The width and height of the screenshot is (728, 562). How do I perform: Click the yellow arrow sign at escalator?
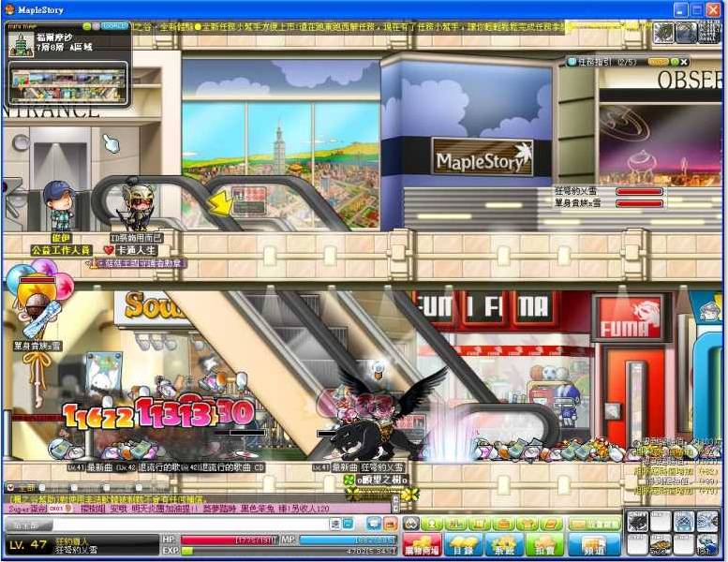click(219, 203)
